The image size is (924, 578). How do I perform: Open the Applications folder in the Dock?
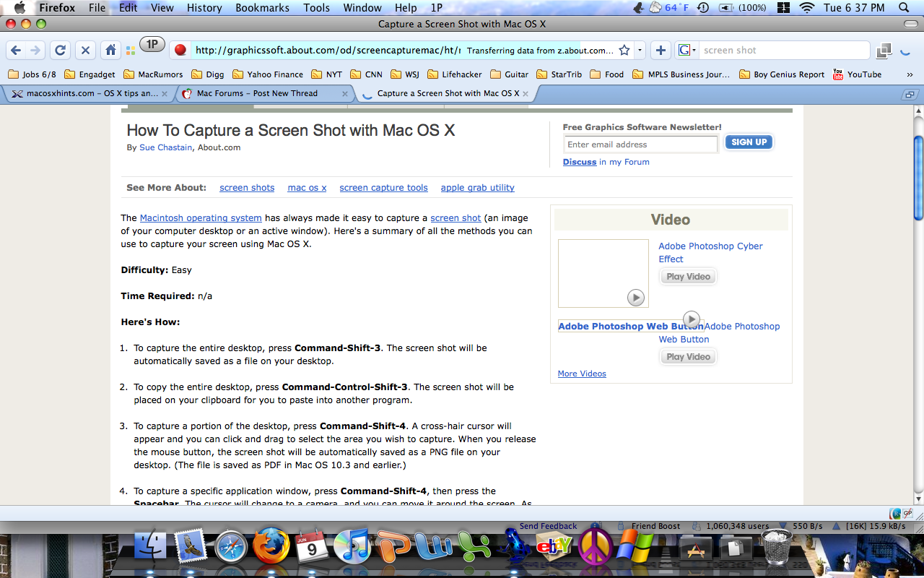(697, 548)
